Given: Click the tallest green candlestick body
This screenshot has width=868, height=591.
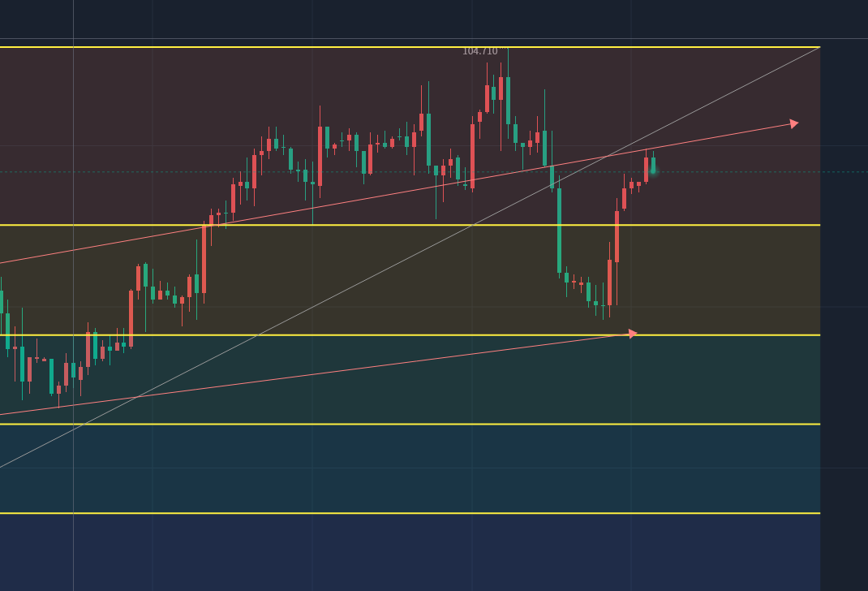Looking at the screenshot, I should coord(559,231).
